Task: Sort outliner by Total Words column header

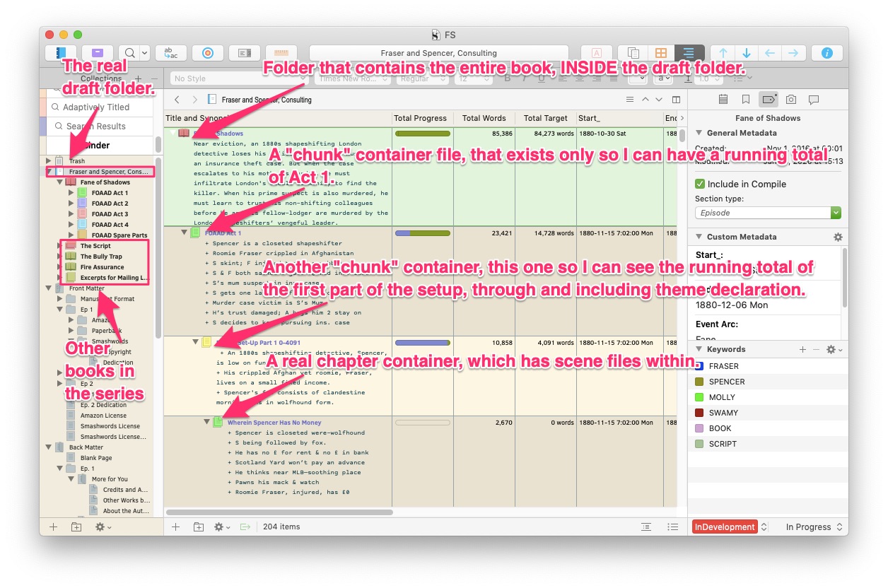Action: [x=484, y=118]
